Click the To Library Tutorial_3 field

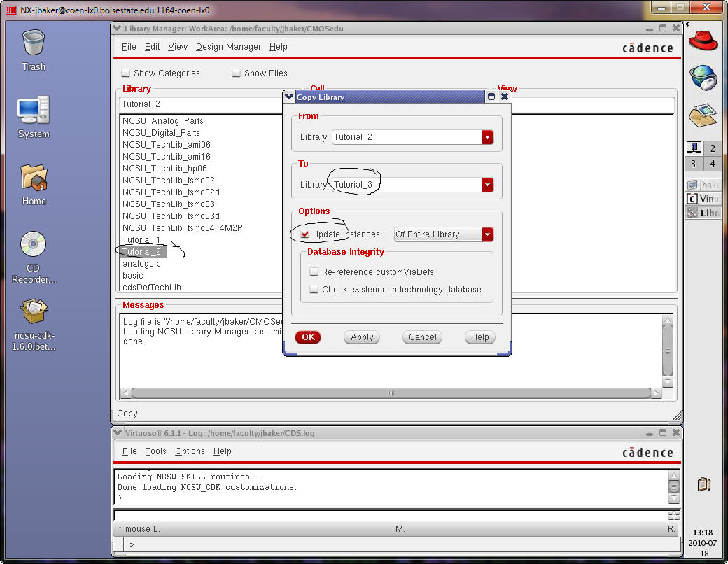pyautogui.click(x=407, y=184)
